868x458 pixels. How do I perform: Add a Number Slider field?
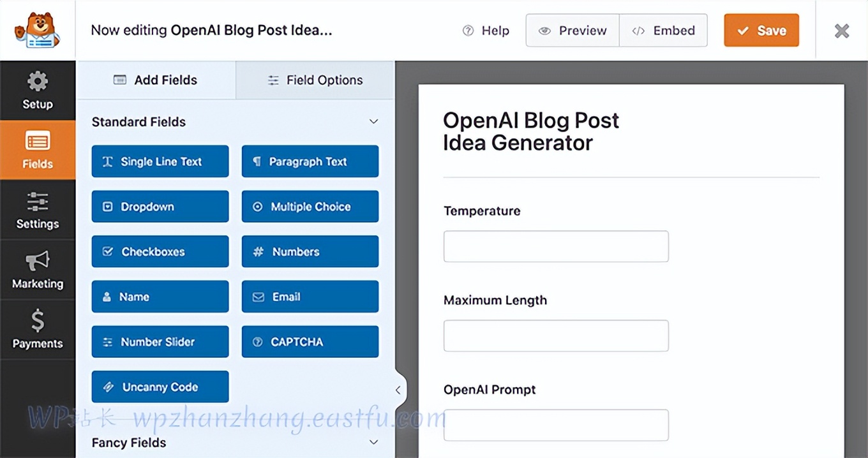(x=160, y=342)
